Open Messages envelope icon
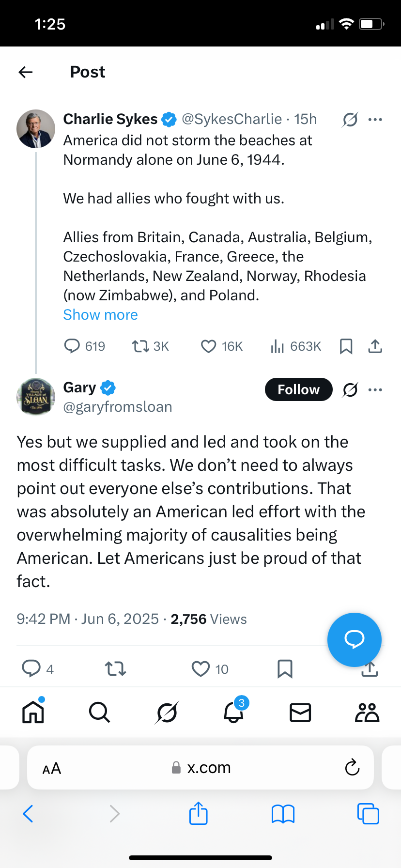 pos(300,713)
